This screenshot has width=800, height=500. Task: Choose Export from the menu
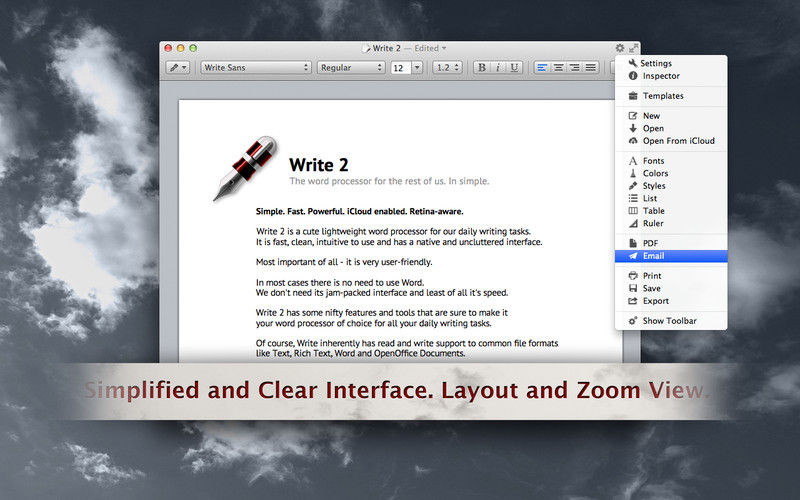(x=671, y=301)
